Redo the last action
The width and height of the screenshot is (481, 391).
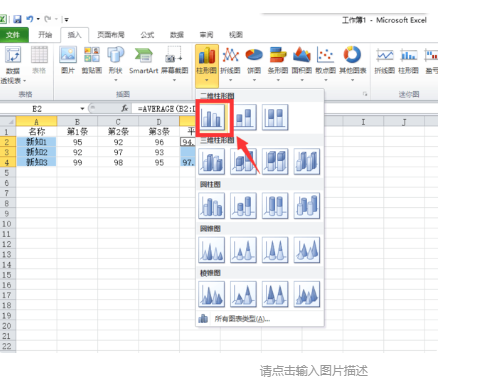click(x=48, y=19)
